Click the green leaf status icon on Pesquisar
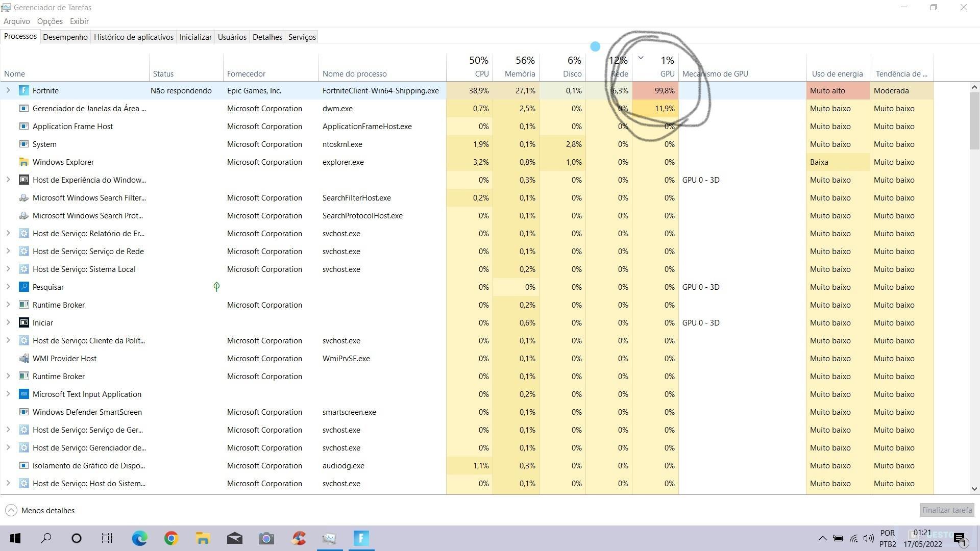Viewport: 980px width, 551px height. click(x=216, y=287)
